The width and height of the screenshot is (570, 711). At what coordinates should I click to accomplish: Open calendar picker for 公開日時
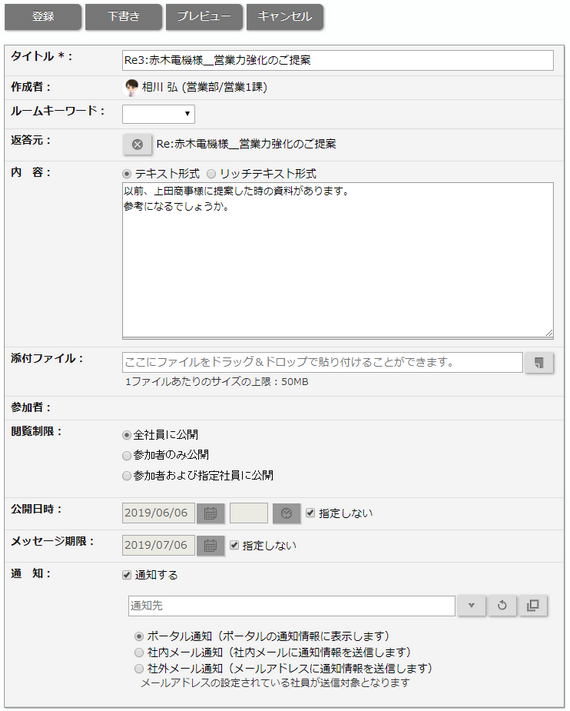210,513
